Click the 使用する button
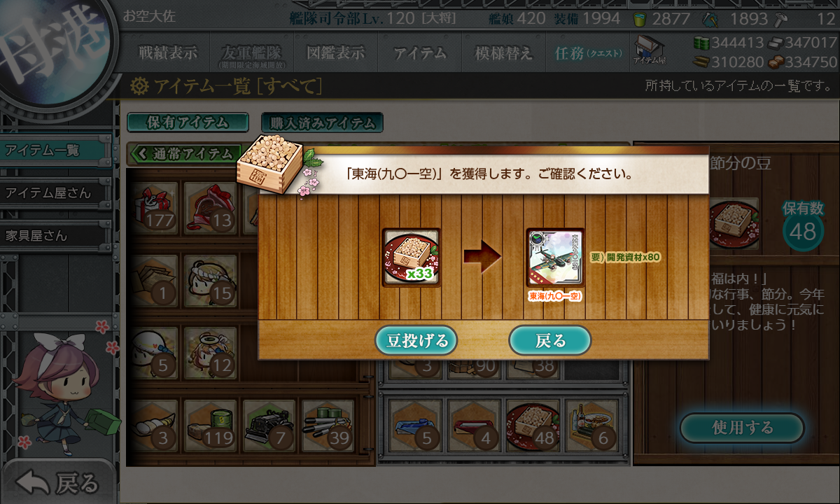Viewport: 840px width, 504px height. 742,428
